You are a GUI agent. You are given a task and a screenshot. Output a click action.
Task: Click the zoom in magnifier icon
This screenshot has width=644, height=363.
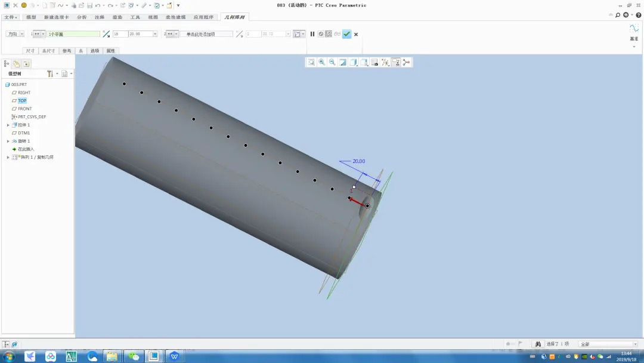[321, 62]
